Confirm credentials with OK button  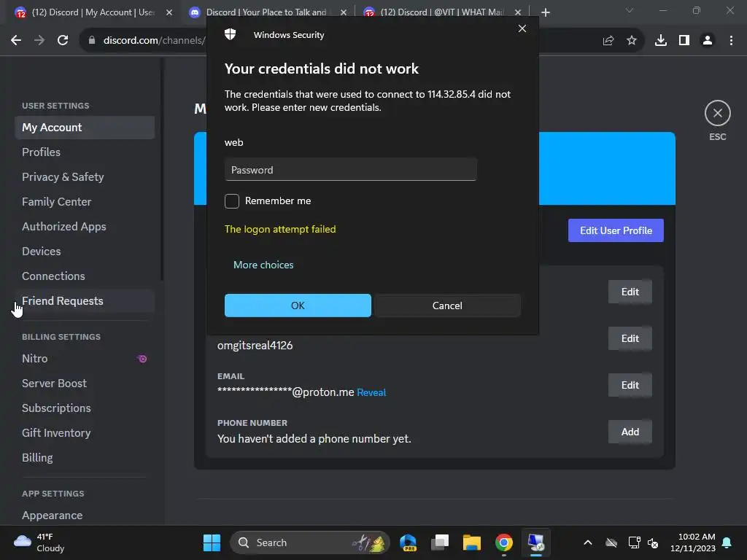click(298, 306)
